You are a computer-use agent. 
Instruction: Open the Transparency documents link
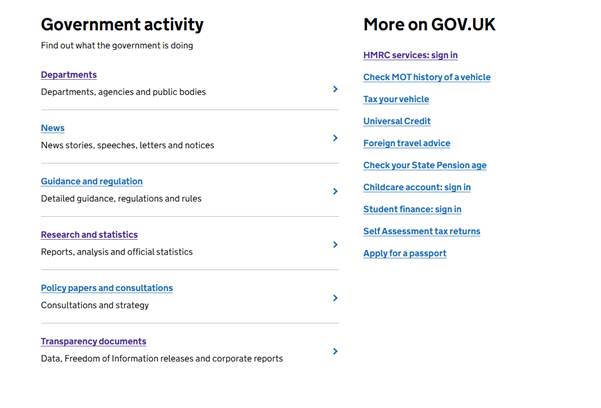coord(93,341)
